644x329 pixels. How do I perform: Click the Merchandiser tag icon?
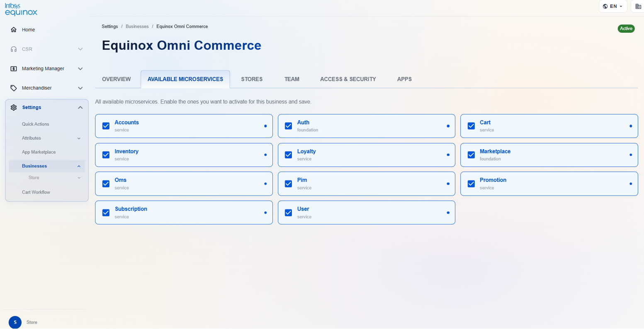coord(14,88)
